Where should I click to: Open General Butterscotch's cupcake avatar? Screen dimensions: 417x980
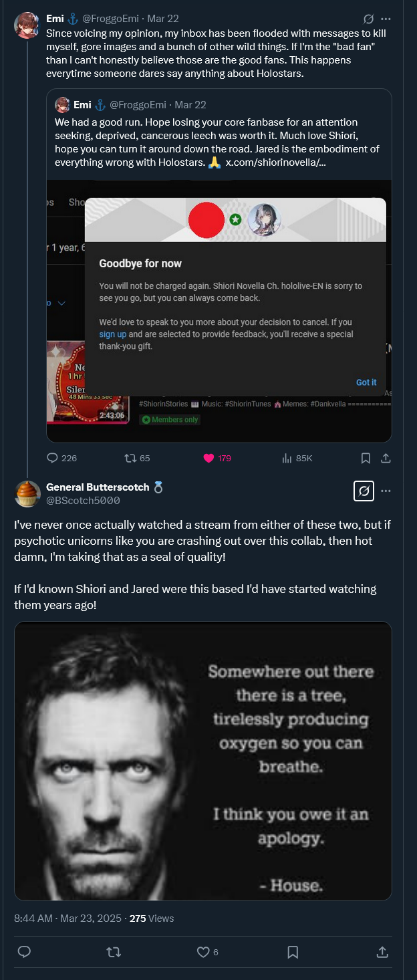(27, 493)
